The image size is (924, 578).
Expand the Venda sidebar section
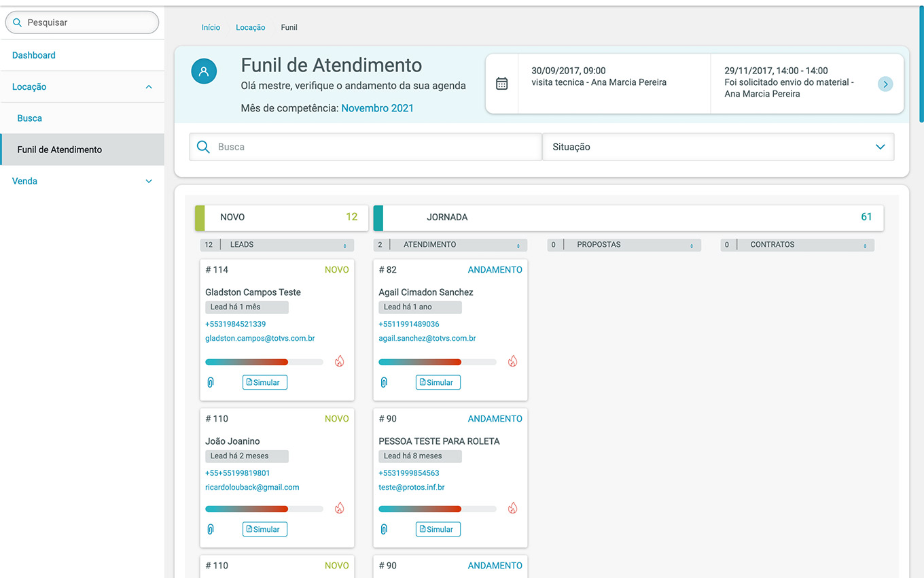(149, 182)
